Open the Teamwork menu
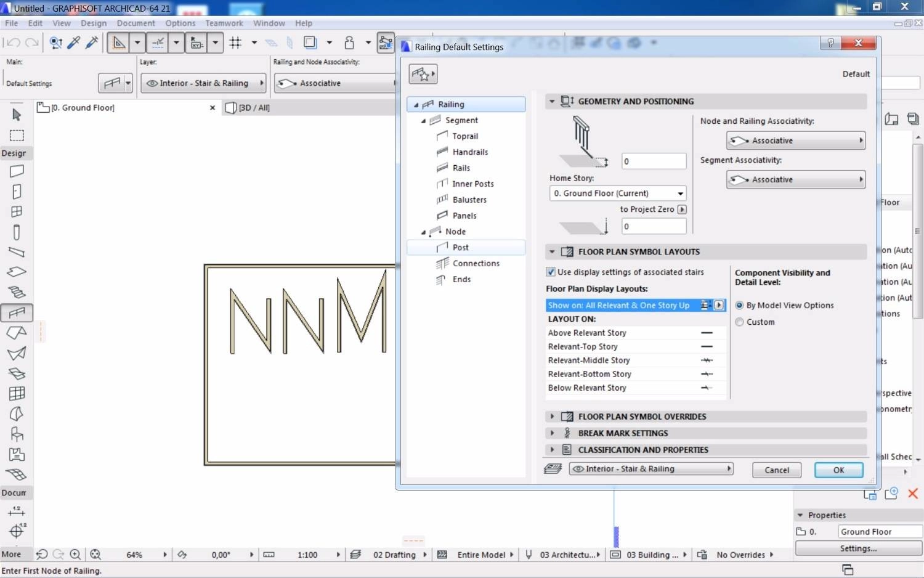 click(224, 23)
